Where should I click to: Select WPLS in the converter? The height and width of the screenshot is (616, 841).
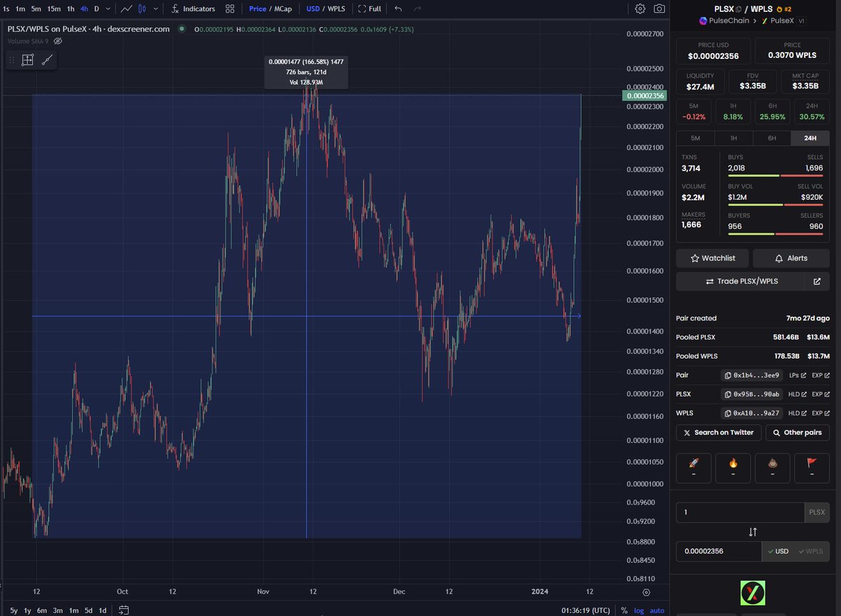pos(811,552)
